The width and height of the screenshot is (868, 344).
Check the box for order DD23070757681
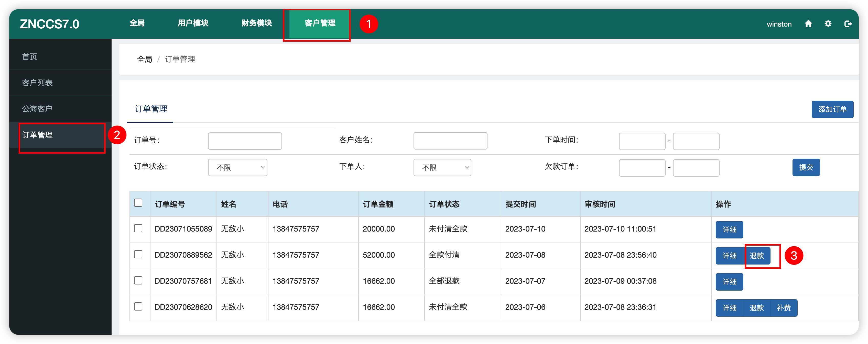[138, 280]
